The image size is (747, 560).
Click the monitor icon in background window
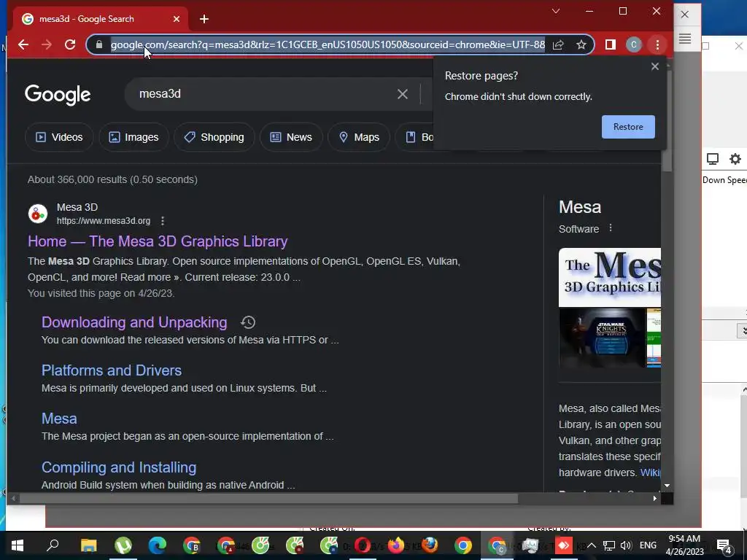pyautogui.click(x=712, y=159)
